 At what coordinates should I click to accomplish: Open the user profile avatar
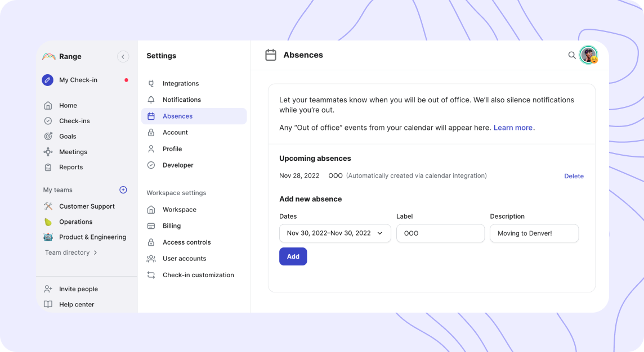589,55
